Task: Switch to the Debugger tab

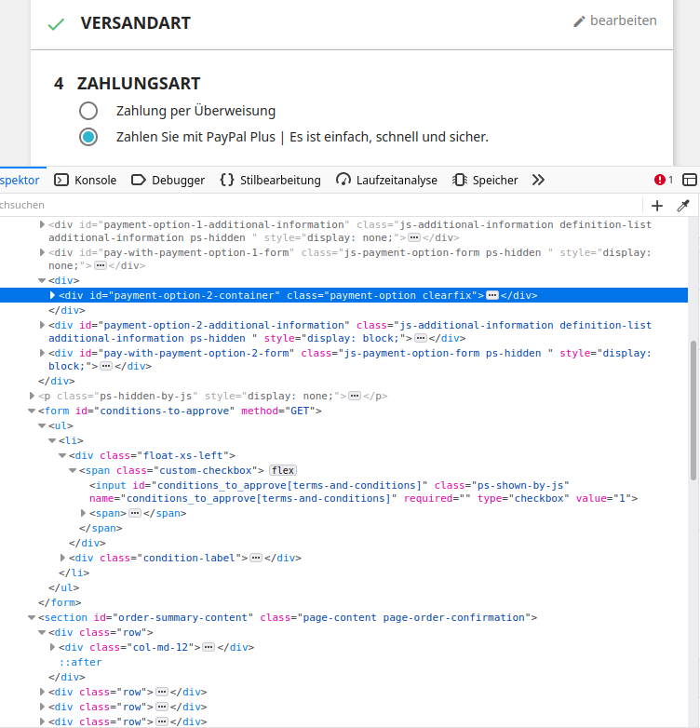Action: pyautogui.click(x=168, y=181)
